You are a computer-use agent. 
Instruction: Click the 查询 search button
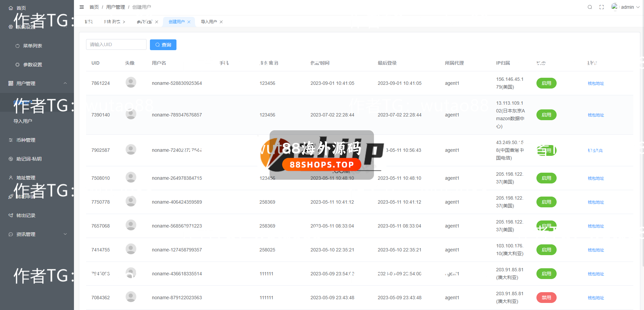(x=163, y=45)
